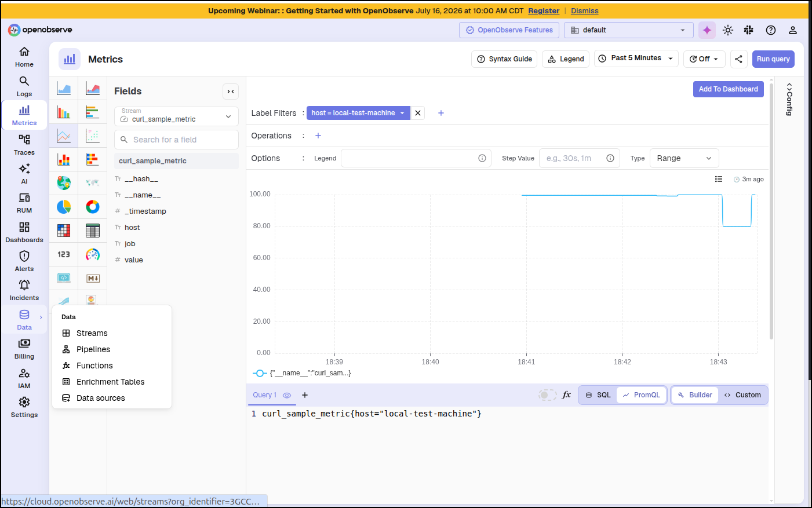Select the geo map globe chart
This screenshot has height=508, width=812.
[x=64, y=183]
